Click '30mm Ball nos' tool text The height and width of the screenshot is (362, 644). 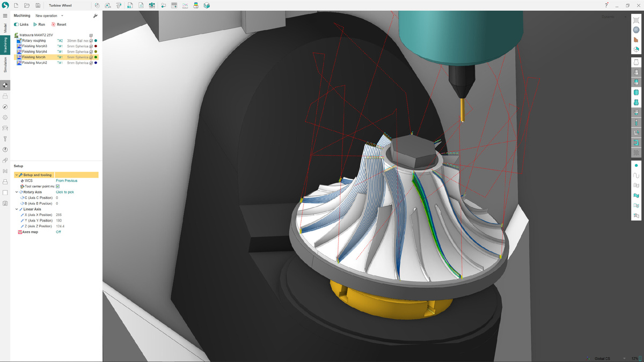click(x=78, y=41)
